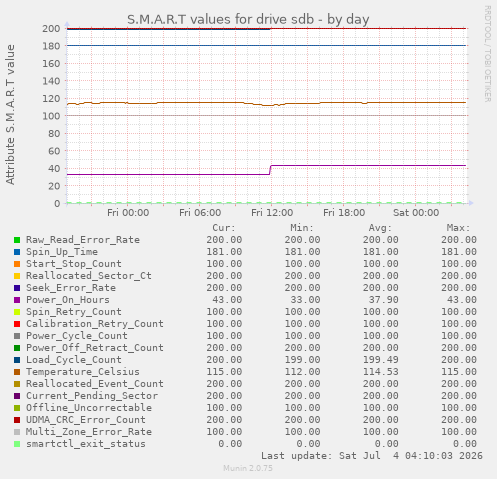
Task: Click the Spin_Up_Time blue legend swatch
Action: [17, 252]
